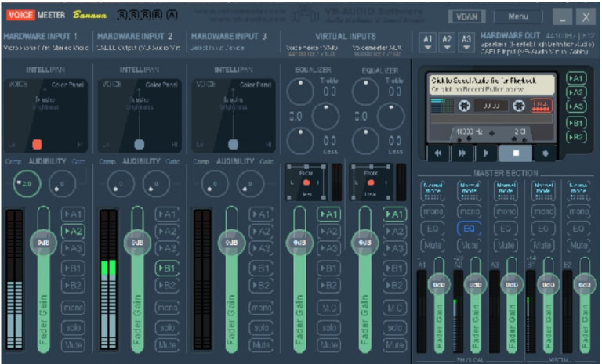602x364 pixels.
Task: Click Hardware Input 2 Fader Gain knob
Action: point(137,242)
